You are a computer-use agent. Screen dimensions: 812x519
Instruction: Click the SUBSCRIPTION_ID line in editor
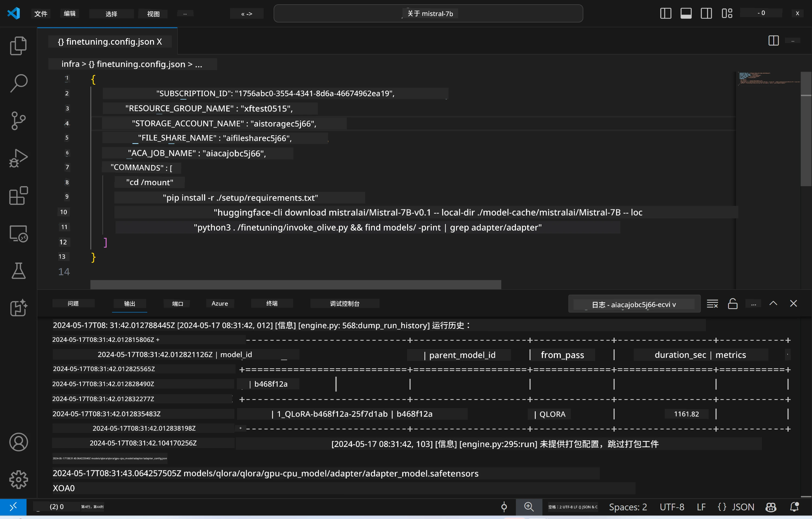(x=275, y=93)
